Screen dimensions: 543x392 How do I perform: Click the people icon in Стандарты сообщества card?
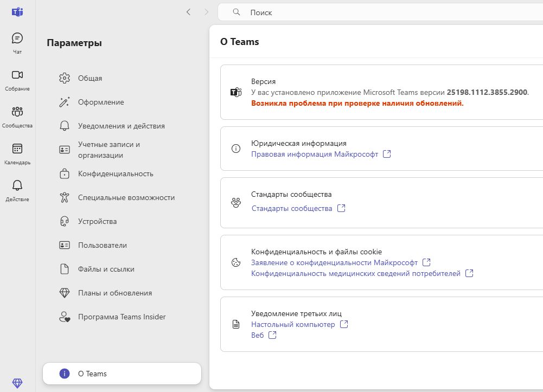(236, 203)
